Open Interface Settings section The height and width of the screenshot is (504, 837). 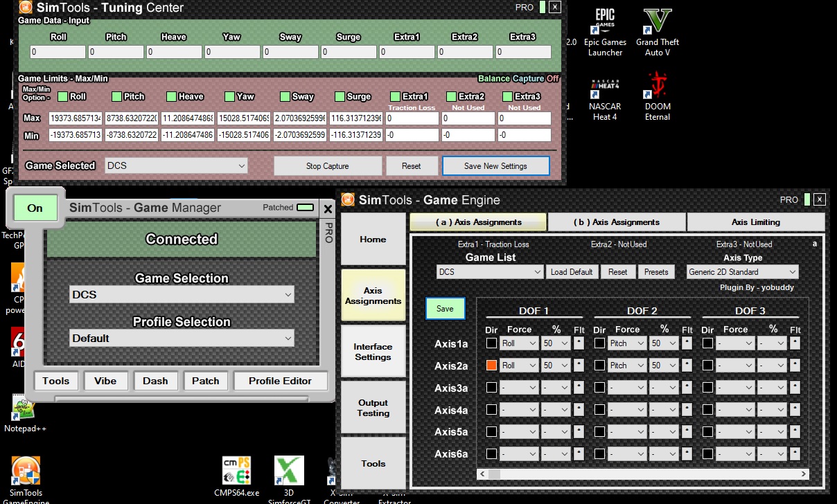[373, 352]
